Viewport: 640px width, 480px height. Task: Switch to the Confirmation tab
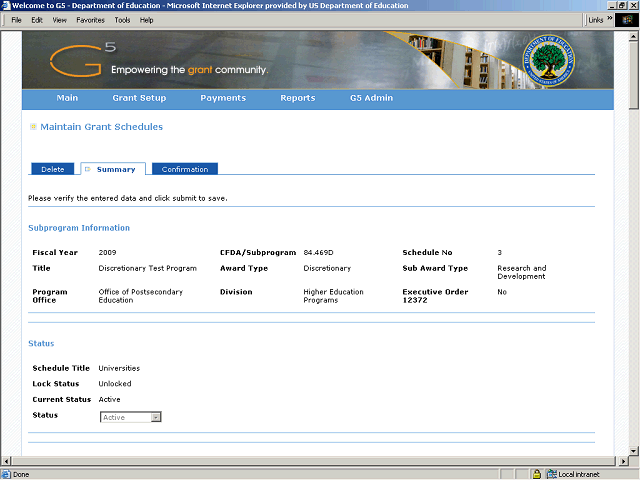[185, 169]
